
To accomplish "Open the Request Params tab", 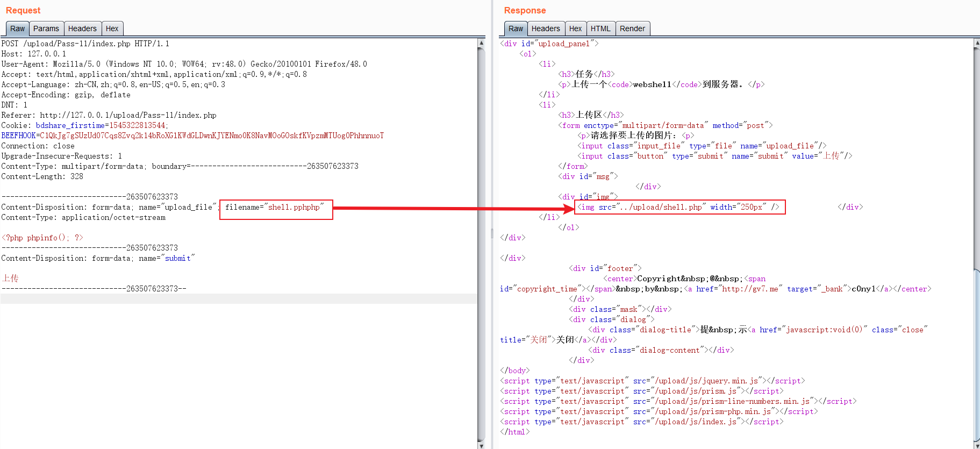I will pos(46,28).
